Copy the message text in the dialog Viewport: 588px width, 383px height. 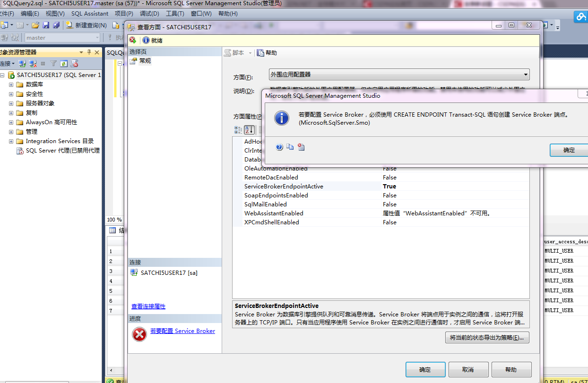click(x=290, y=147)
